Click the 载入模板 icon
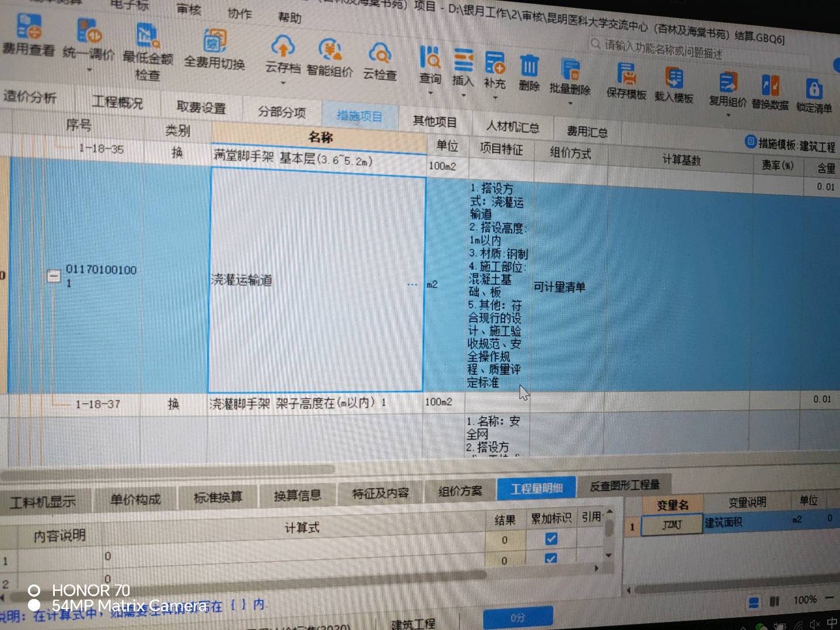This screenshot has height=630, width=840. coord(674,78)
